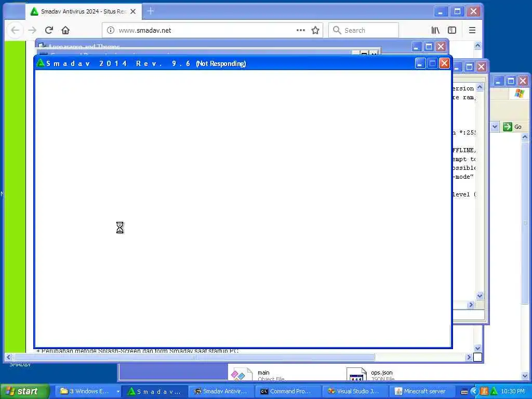Click the Smadav 2014 title bar icon
The image size is (532, 399).
point(41,63)
